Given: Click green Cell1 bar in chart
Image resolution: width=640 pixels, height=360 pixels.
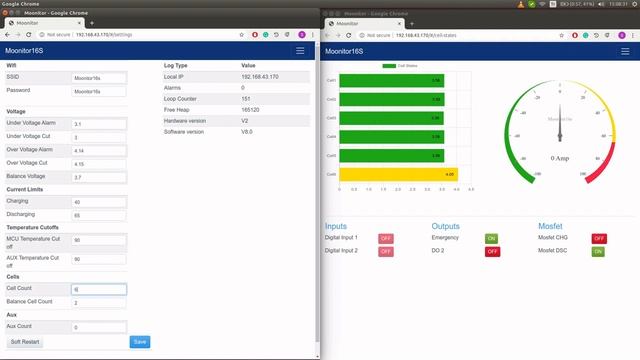Looking at the screenshot, I should point(391,80).
